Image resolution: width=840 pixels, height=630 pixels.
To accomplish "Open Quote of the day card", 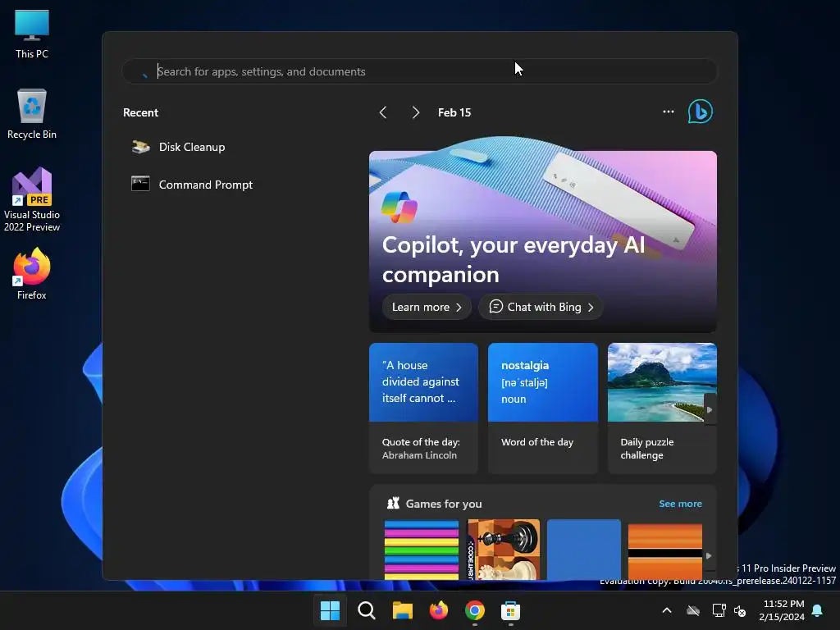I will (x=423, y=409).
